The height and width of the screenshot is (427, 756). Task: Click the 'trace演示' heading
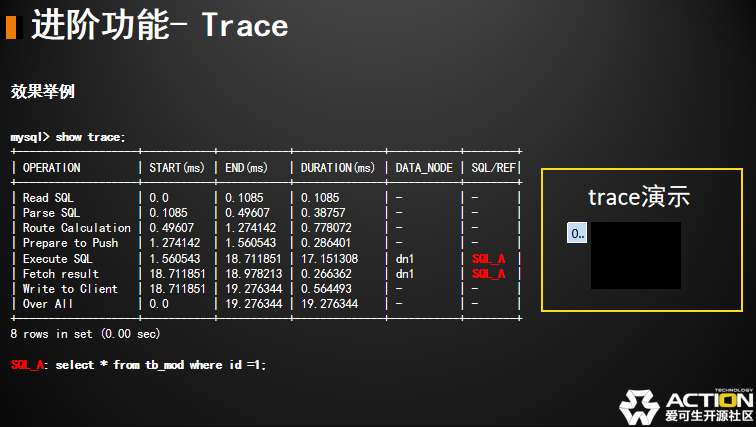[639, 197]
